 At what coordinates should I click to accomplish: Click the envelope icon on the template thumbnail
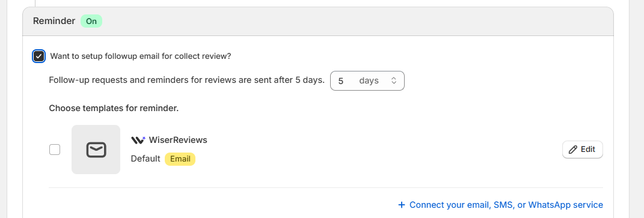pyautogui.click(x=96, y=150)
